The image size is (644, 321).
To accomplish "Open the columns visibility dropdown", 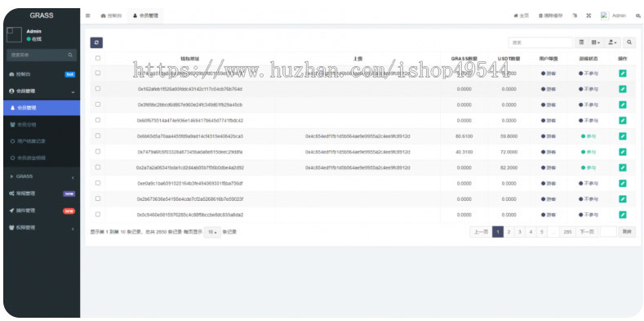I will (x=596, y=42).
